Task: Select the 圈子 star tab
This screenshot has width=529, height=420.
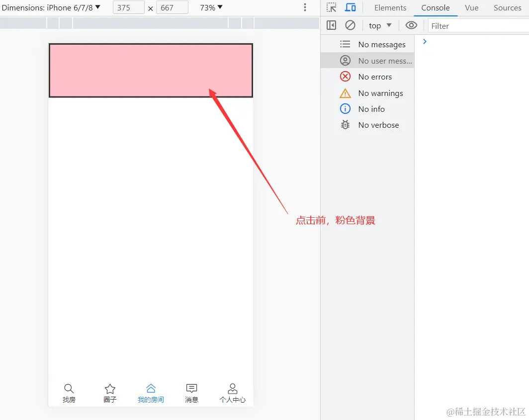Action: [x=109, y=392]
